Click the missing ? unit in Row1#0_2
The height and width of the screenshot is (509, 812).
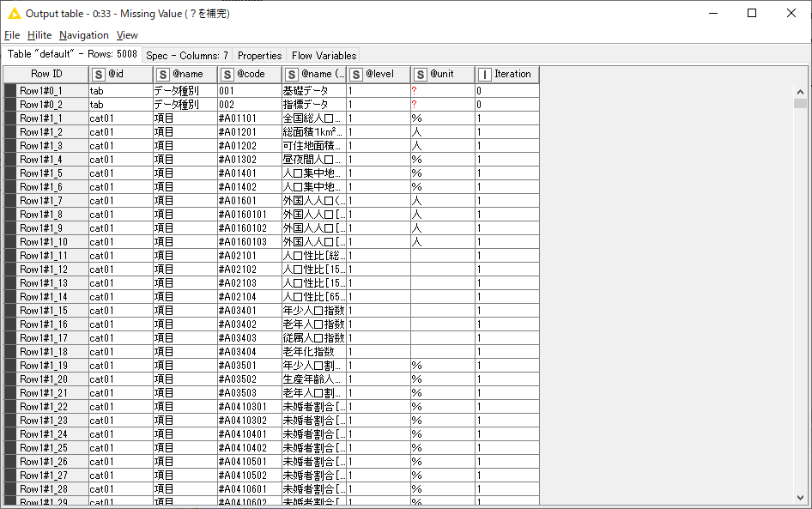[443, 105]
